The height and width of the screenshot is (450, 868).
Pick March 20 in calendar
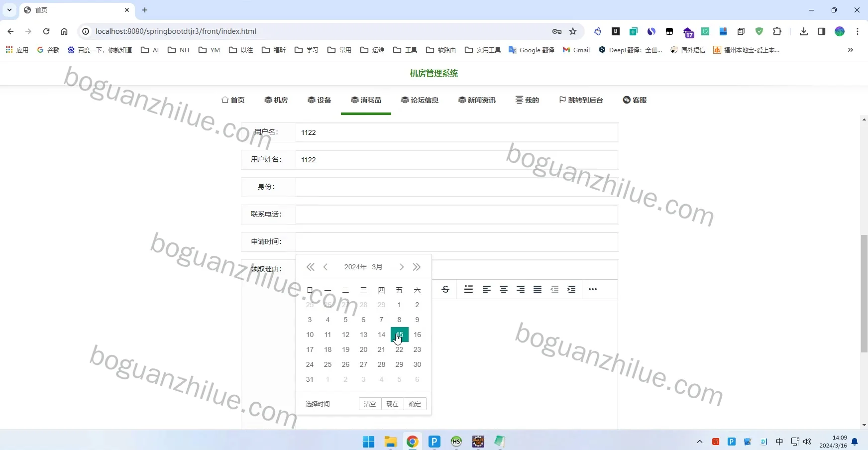[363, 349]
